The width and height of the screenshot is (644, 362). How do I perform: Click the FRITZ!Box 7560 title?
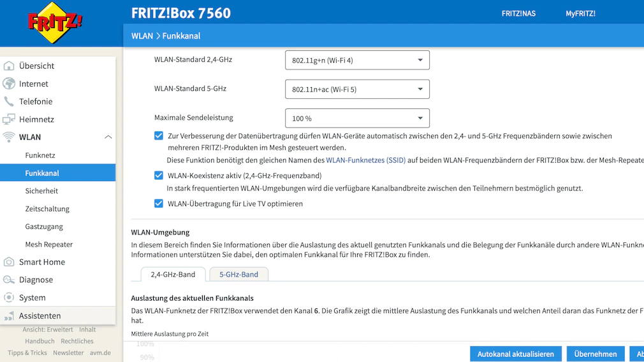click(x=181, y=13)
